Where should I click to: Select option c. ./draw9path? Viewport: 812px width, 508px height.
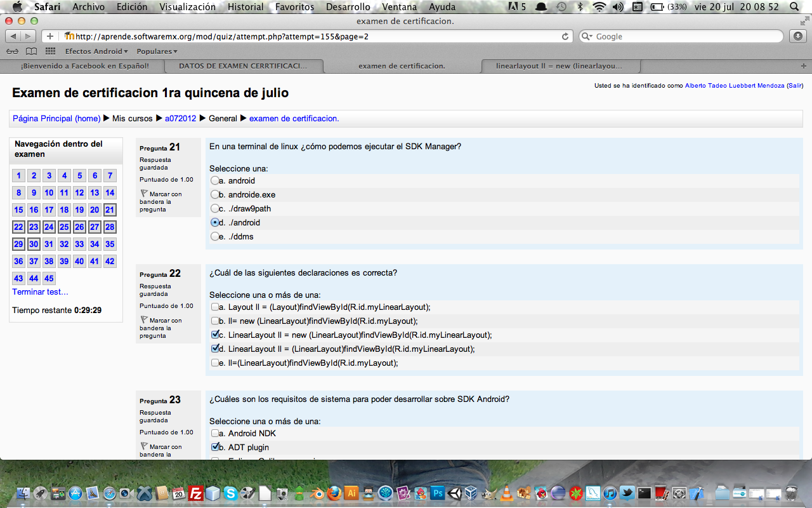click(x=214, y=209)
